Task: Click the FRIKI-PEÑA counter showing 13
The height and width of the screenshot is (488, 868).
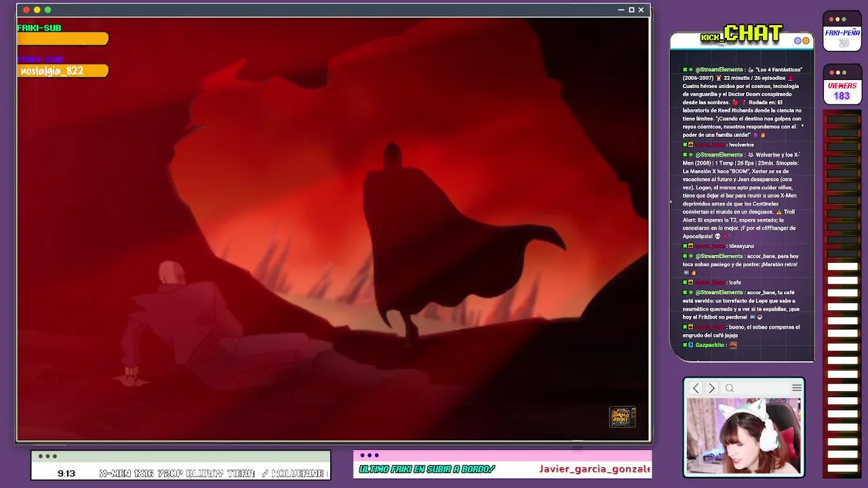Action: coord(843,38)
